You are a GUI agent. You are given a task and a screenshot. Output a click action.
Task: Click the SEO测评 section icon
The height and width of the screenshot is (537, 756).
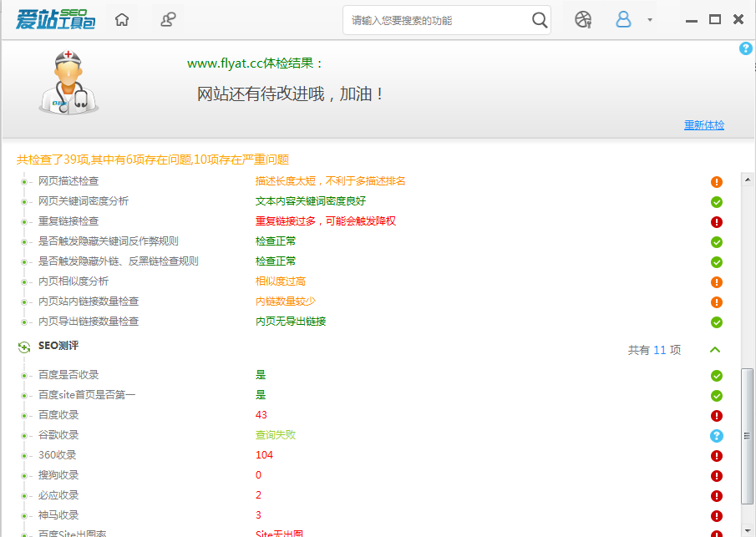point(25,344)
